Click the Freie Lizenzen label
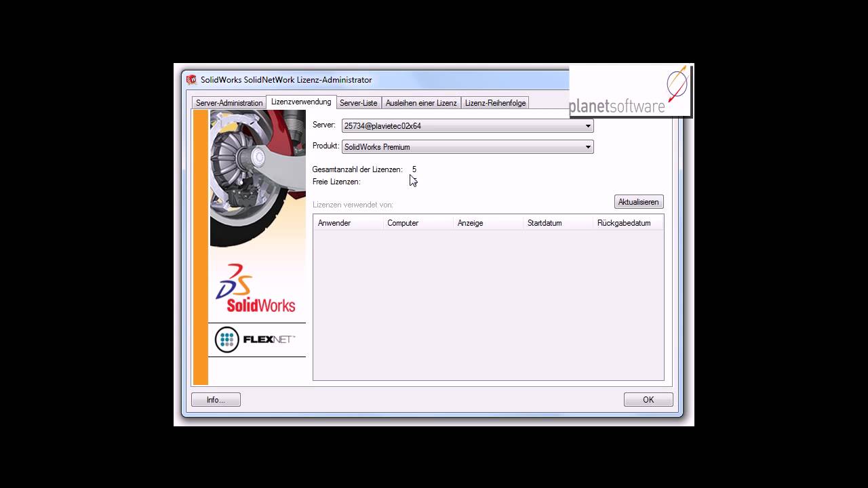This screenshot has height=488, width=868. (x=336, y=182)
